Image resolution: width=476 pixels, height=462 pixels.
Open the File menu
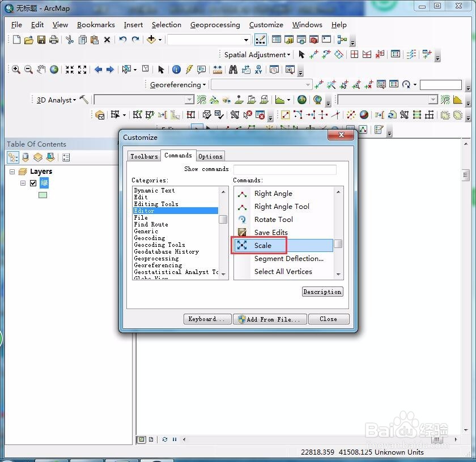coord(16,25)
